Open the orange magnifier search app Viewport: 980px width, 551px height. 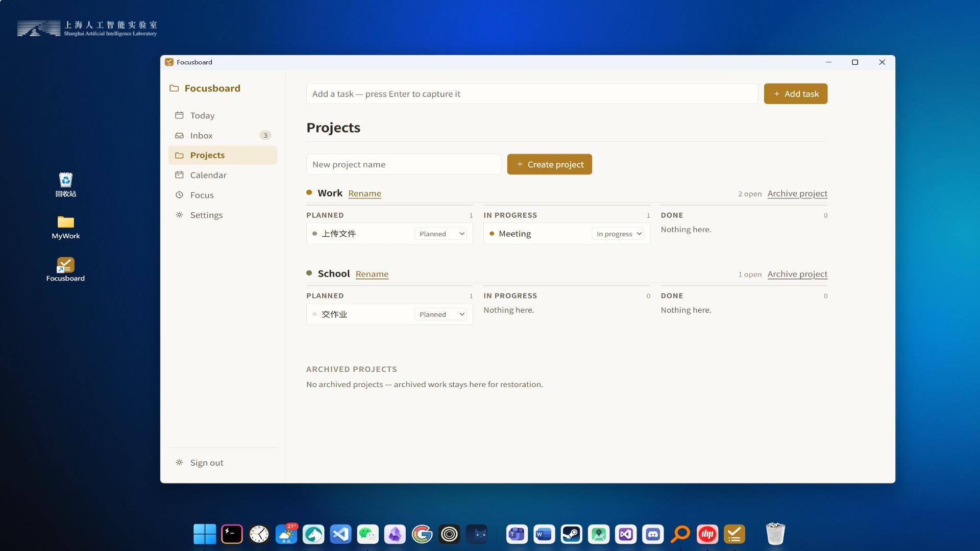(x=680, y=534)
